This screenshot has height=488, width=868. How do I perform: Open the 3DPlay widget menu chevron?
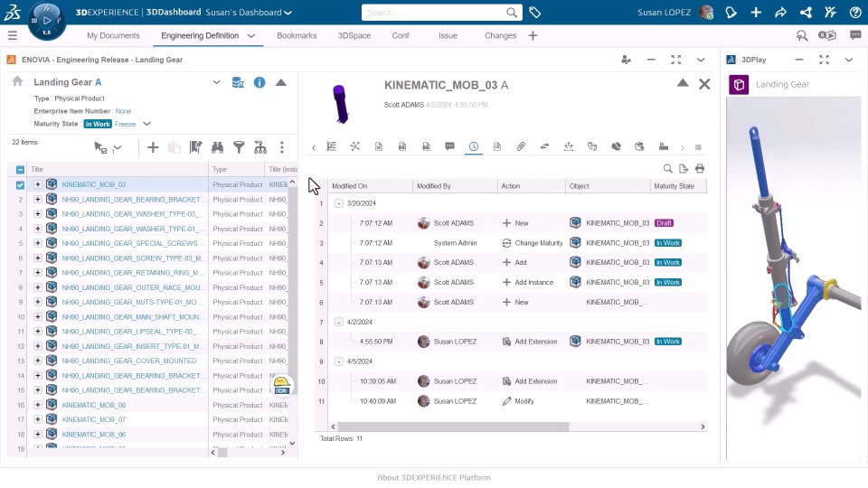click(x=849, y=60)
